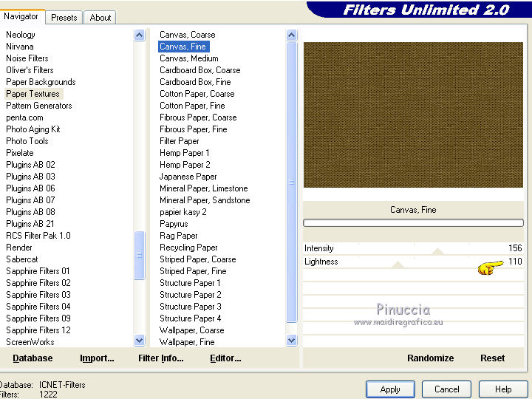Select Wallpaper, Fine filter

click(x=187, y=342)
